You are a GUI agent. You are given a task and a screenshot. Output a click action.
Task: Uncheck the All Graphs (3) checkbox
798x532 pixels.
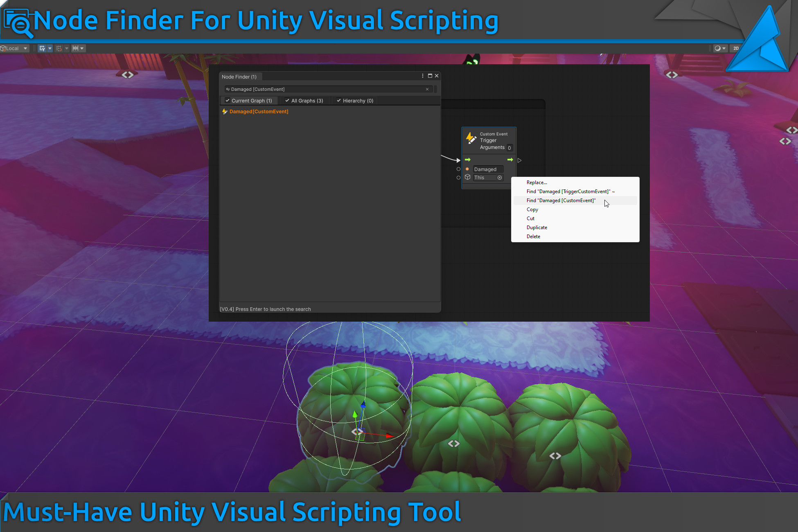[287, 101]
